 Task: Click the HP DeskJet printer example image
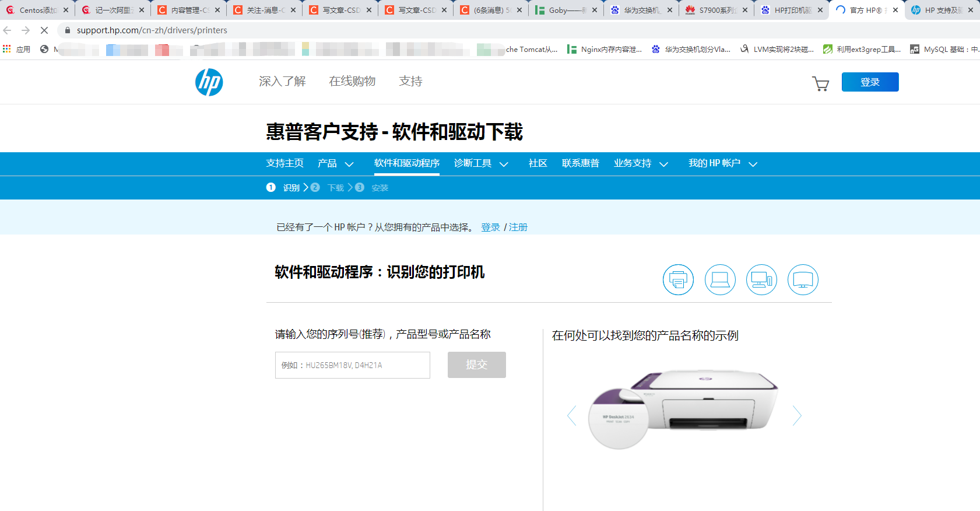point(683,410)
